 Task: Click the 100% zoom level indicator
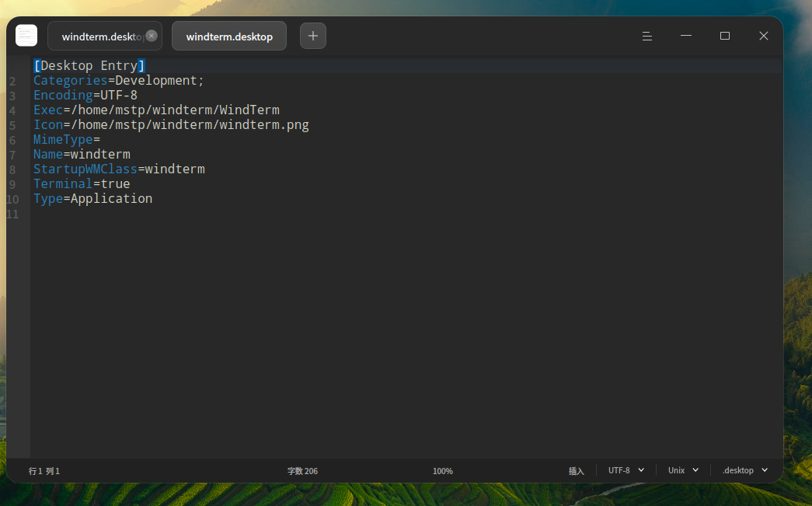click(x=443, y=471)
